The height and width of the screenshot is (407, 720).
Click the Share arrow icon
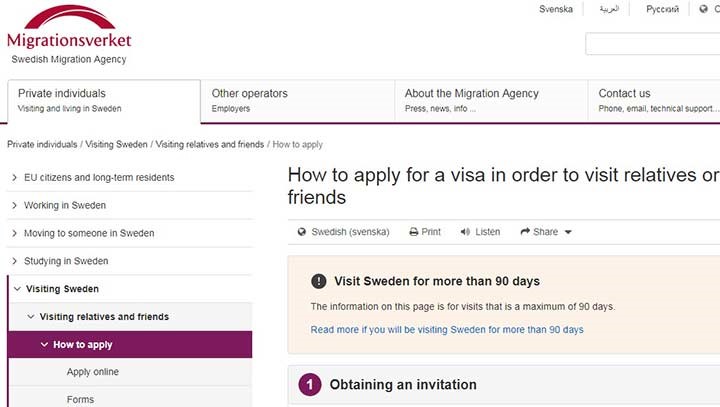point(525,232)
